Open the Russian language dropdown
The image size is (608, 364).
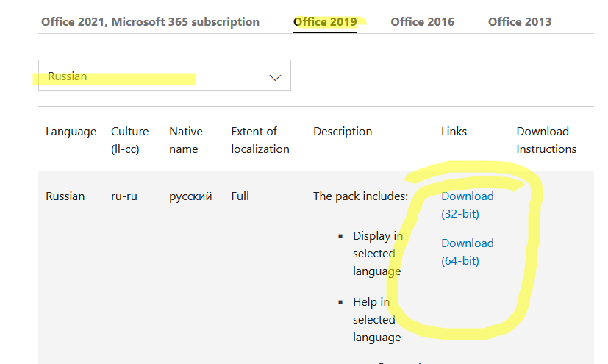pyautogui.click(x=165, y=76)
